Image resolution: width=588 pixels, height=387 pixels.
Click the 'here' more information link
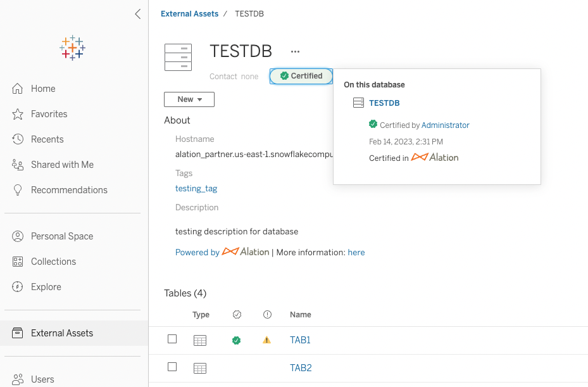click(x=356, y=252)
